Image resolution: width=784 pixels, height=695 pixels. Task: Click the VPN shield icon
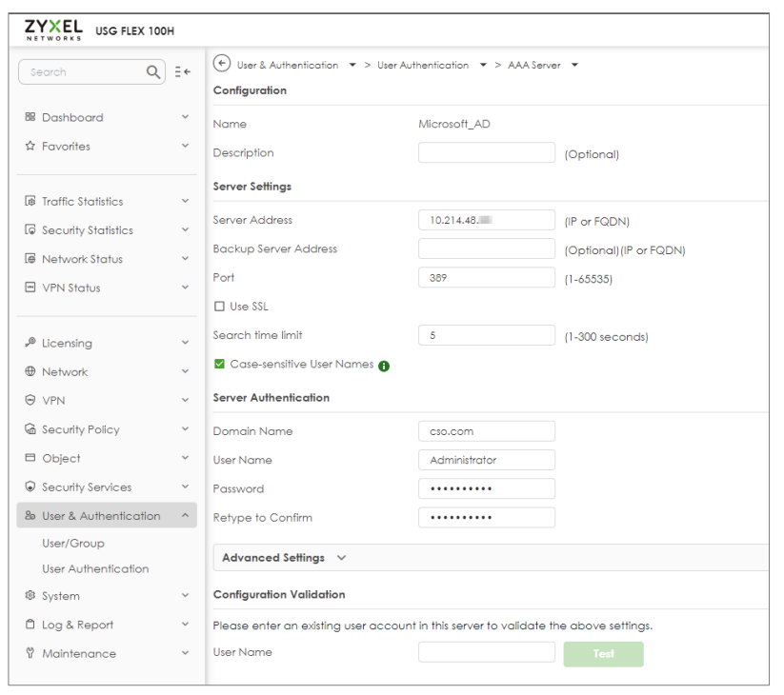coord(30,400)
